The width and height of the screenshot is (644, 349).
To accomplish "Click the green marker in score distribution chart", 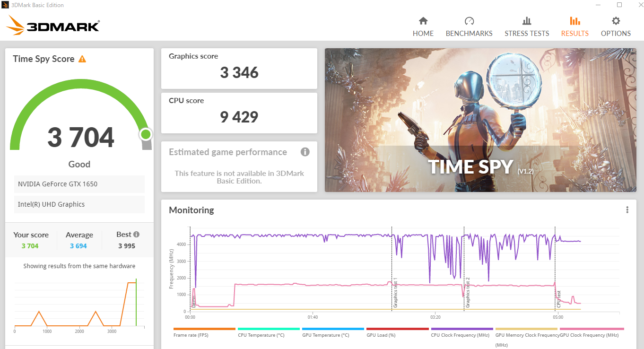I will (136, 302).
